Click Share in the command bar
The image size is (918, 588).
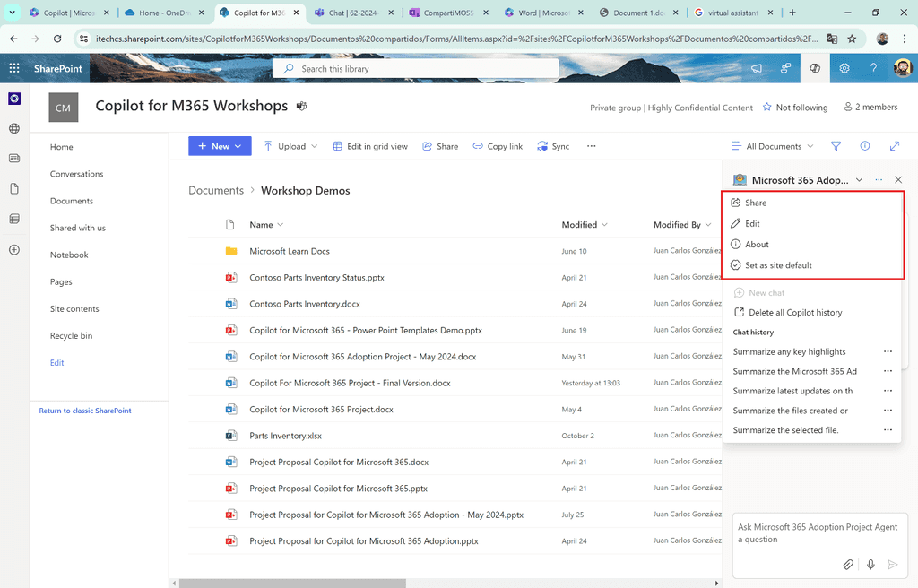pyautogui.click(x=440, y=146)
